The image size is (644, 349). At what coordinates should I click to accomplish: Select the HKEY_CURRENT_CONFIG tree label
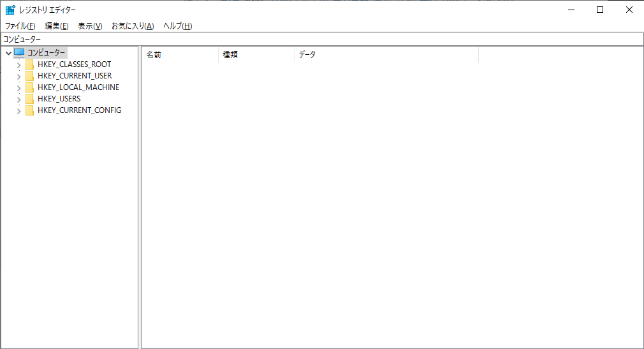tap(79, 110)
